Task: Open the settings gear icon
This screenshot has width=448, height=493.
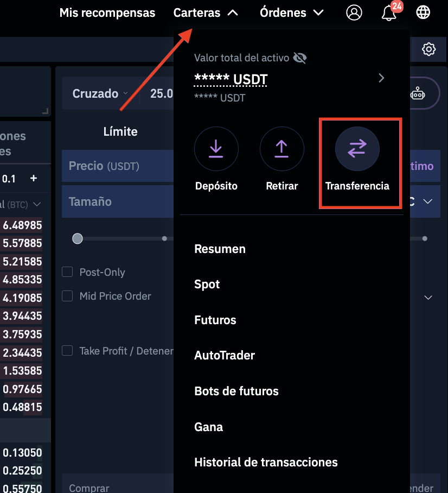Action: (x=428, y=49)
